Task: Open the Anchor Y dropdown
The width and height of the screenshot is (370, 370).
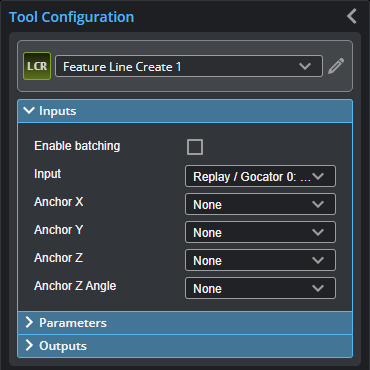Action: tap(260, 232)
